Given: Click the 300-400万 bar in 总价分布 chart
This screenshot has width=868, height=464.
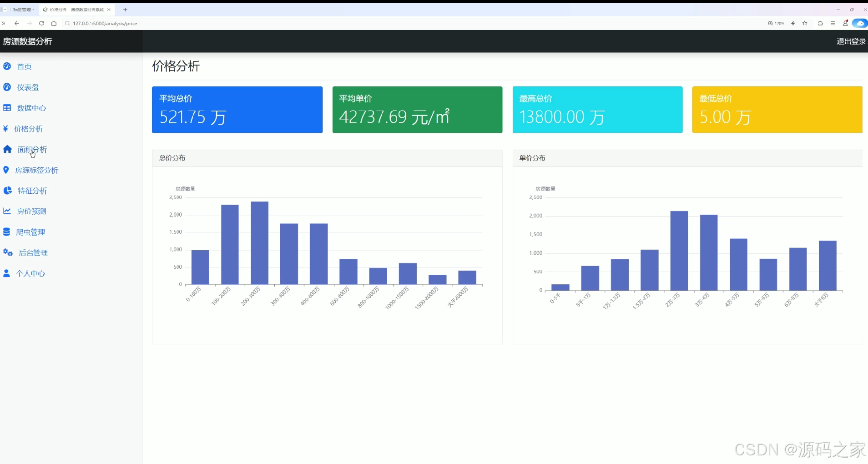Looking at the screenshot, I should point(289,254).
